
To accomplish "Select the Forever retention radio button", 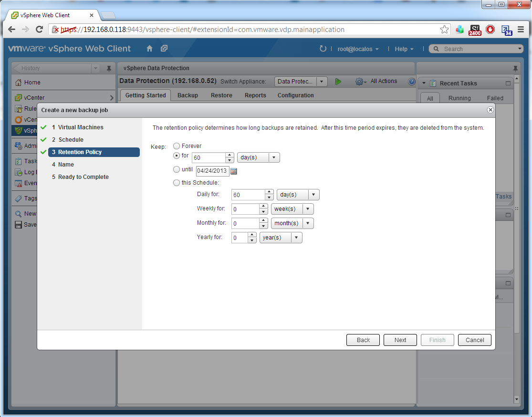I will pyautogui.click(x=177, y=146).
